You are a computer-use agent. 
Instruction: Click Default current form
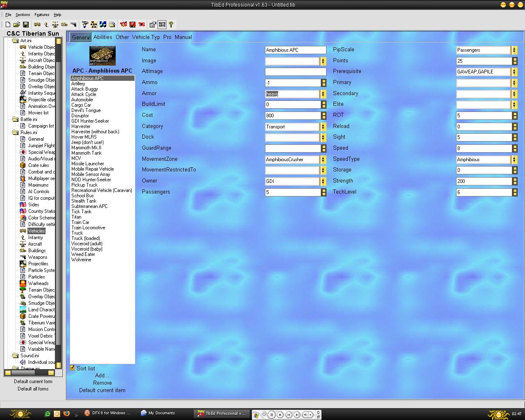coord(33,381)
